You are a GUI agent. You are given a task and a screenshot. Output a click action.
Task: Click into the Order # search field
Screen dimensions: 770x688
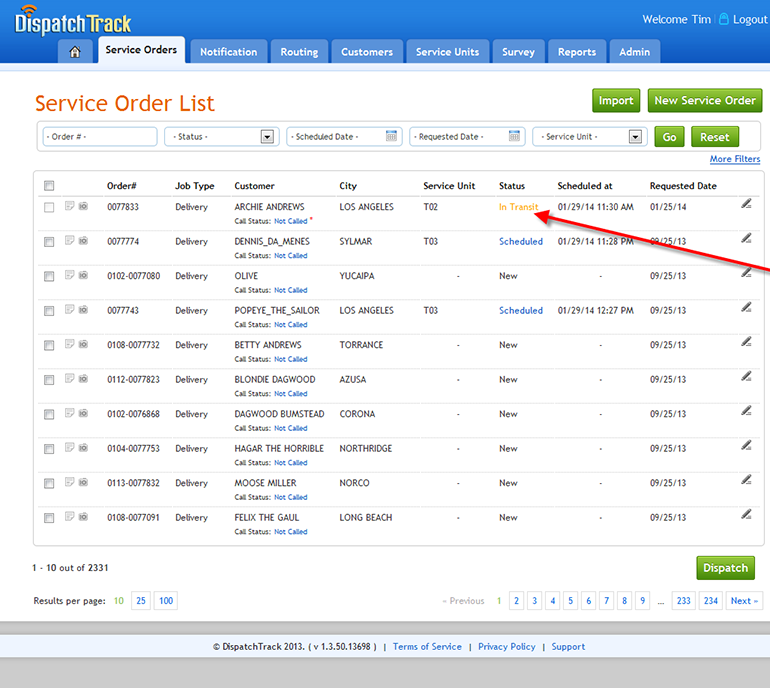(99, 137)
